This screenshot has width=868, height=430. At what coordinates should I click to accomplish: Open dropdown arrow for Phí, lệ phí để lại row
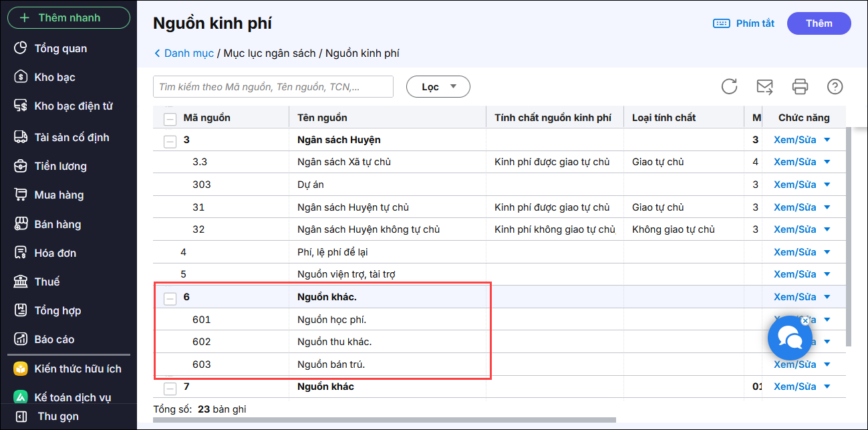(x=827, y=252)
